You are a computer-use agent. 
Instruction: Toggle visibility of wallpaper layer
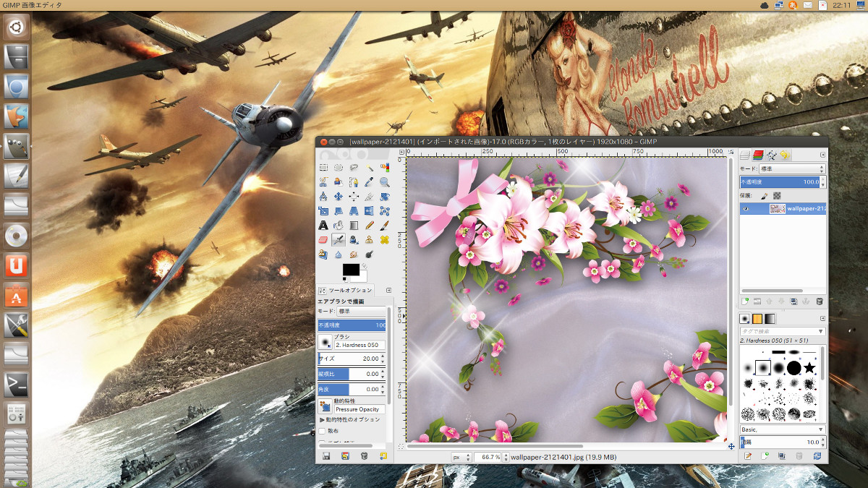click(x=746, y=209)
